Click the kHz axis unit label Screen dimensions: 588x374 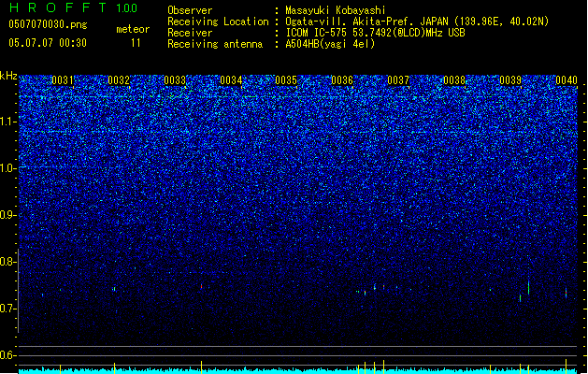click(8, 76)
